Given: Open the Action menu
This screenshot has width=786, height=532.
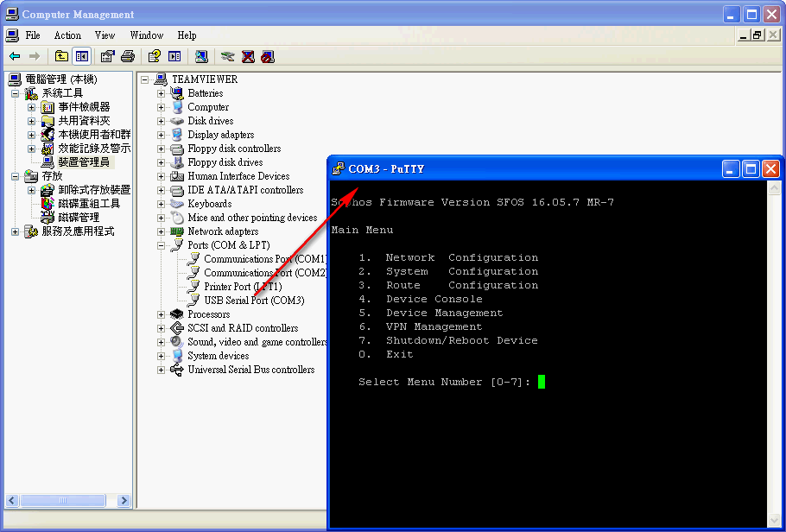Looking at the screenshot, I should click(67, 35).
